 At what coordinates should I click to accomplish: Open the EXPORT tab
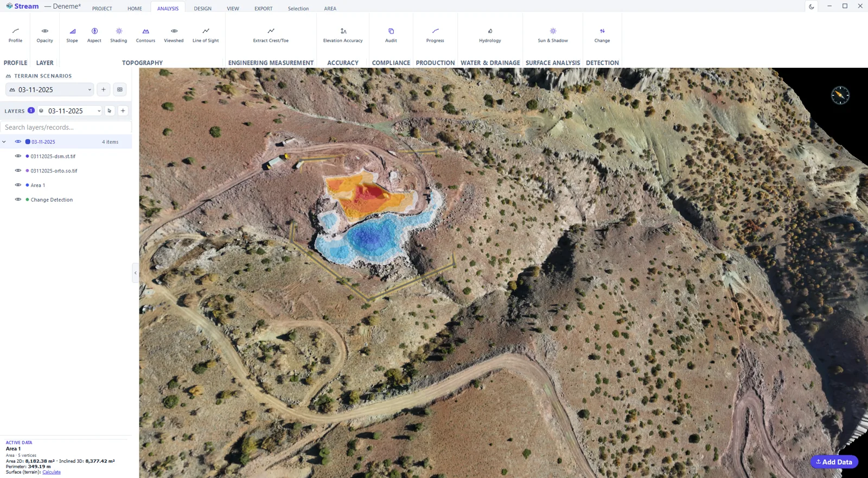tap(264, 9)
